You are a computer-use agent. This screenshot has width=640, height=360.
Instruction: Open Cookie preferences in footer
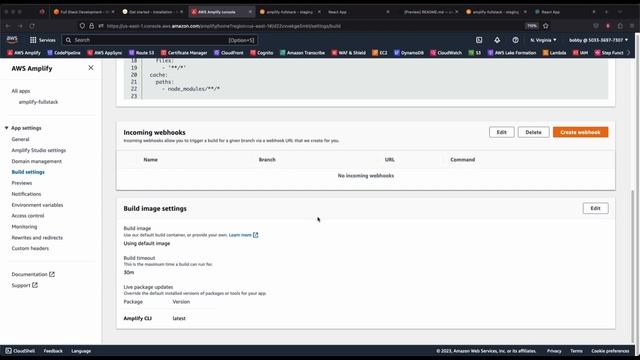[610, 351]
